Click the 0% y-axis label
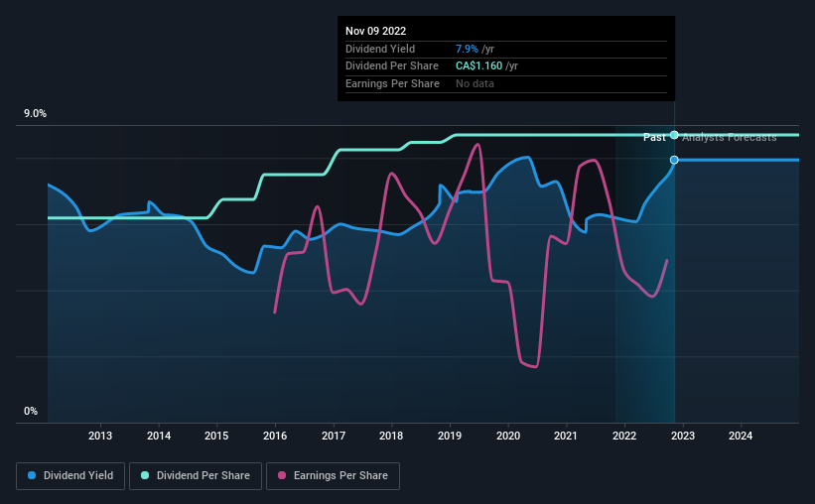815x504 pixels. point(31,411)
